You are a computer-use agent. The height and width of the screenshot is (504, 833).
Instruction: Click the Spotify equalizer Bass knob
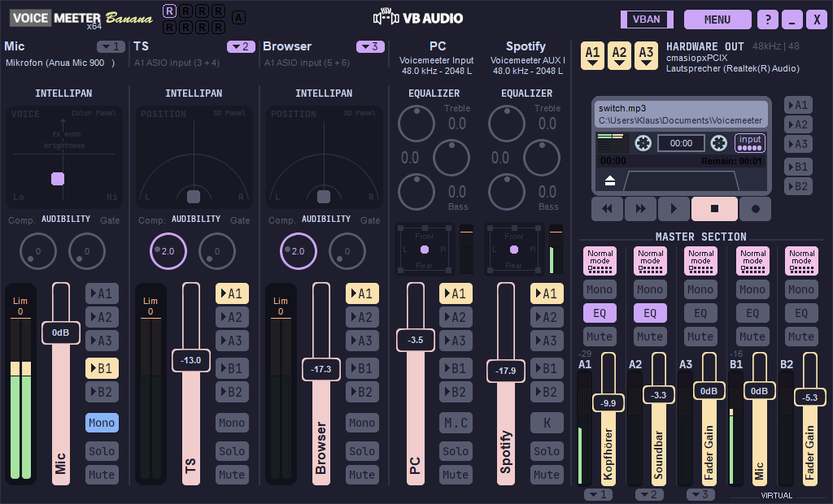click(x=507, y=192)
